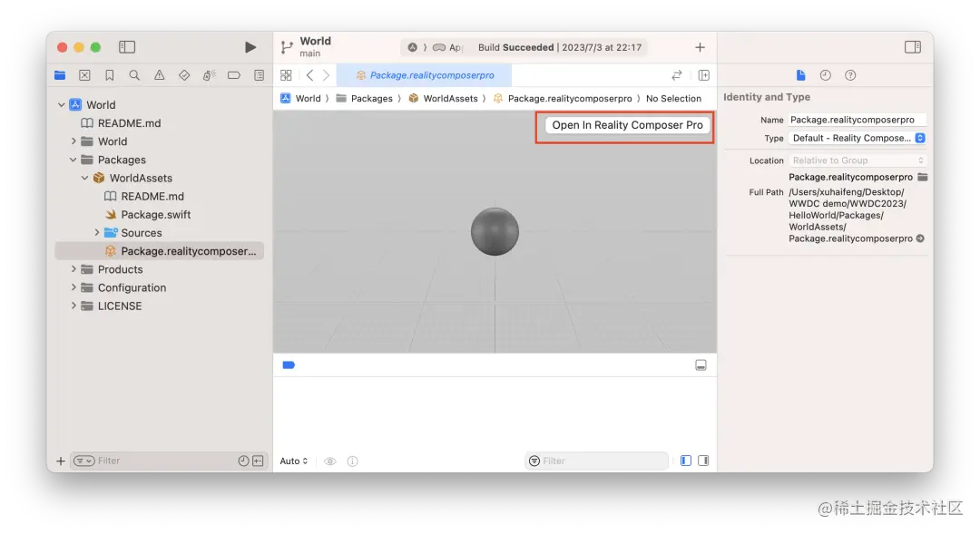Open the Project navigator folder icon
Image resolution: width=980 pixels, height=534 pixels.
pyautogui.click(x=60, y=75)
